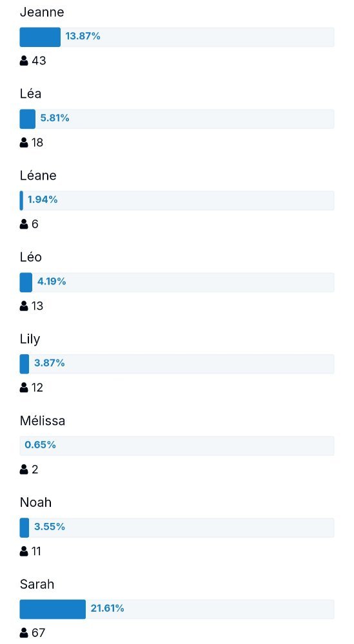Click the person icon next to Léane's 6 votes
This screenshot has width=354, height=644.
pyautogui.click(x=24, y=224)
